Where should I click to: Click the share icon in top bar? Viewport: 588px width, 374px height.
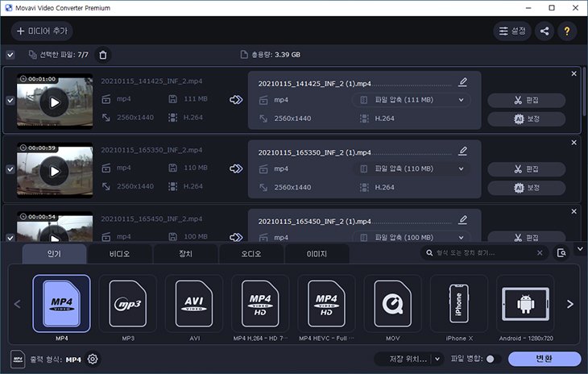point(545,31)
